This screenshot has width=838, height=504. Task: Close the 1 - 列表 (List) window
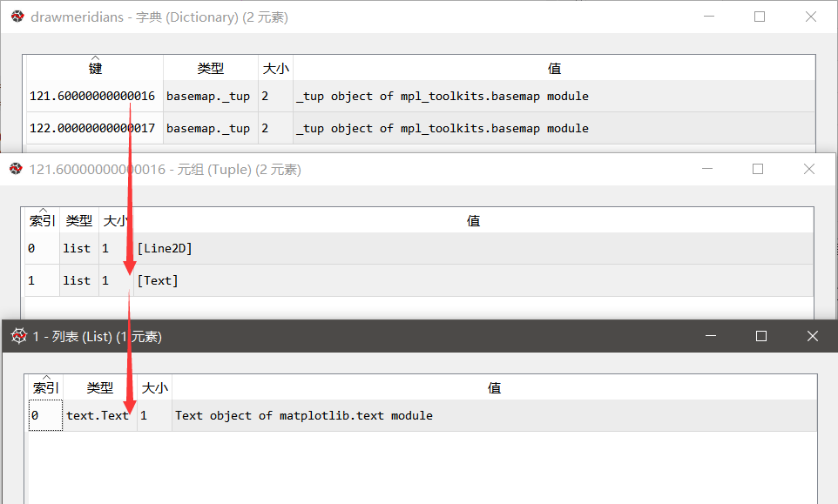tap(813, 336)
